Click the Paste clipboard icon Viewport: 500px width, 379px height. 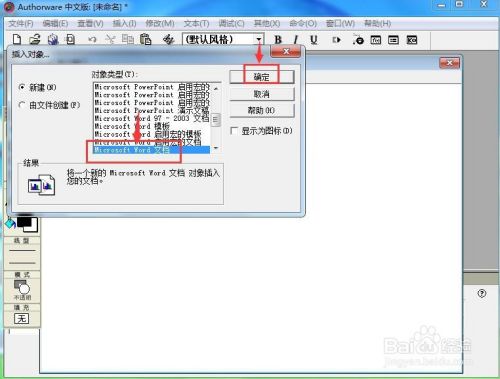click(145, 40)
